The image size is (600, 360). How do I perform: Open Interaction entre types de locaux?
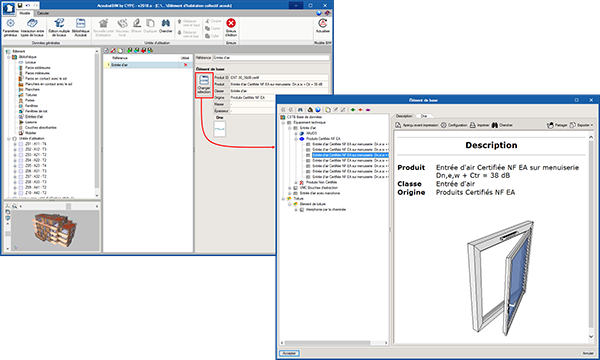33,27
